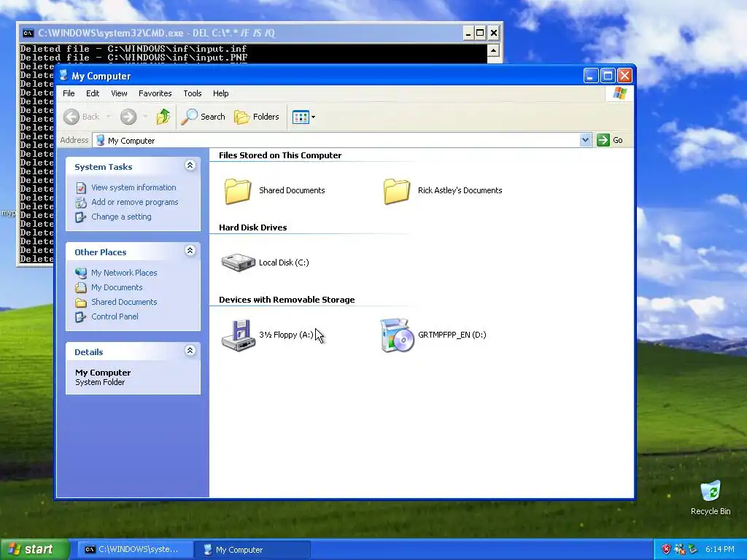Select the 3½ Floppy (A:) drive icon

pos(239,335)
